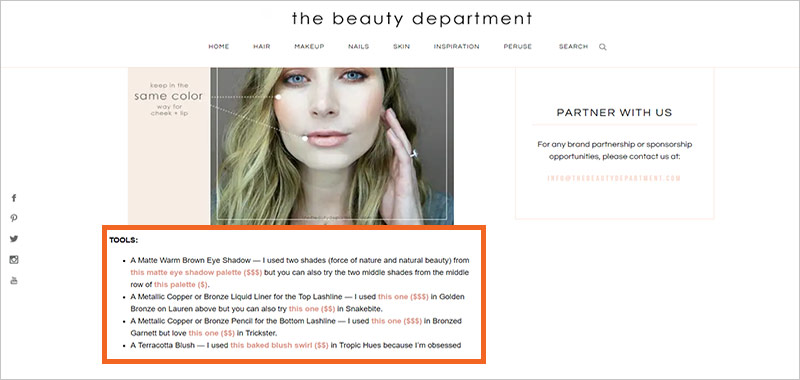The width and height of the screenshot is (800, 380).
Task: Open the Nails section
Action: tap(359, 46)
